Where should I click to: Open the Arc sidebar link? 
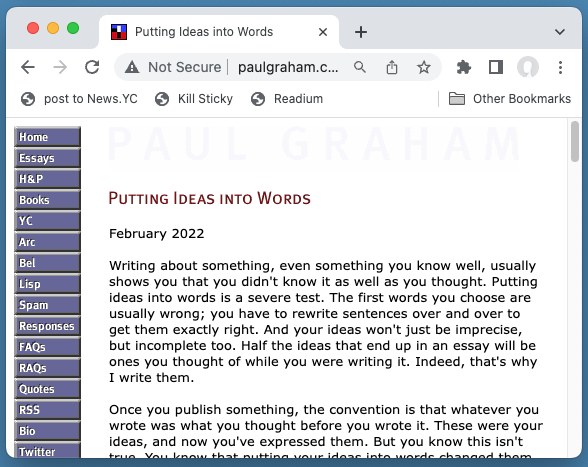click(x=48, y=242)
